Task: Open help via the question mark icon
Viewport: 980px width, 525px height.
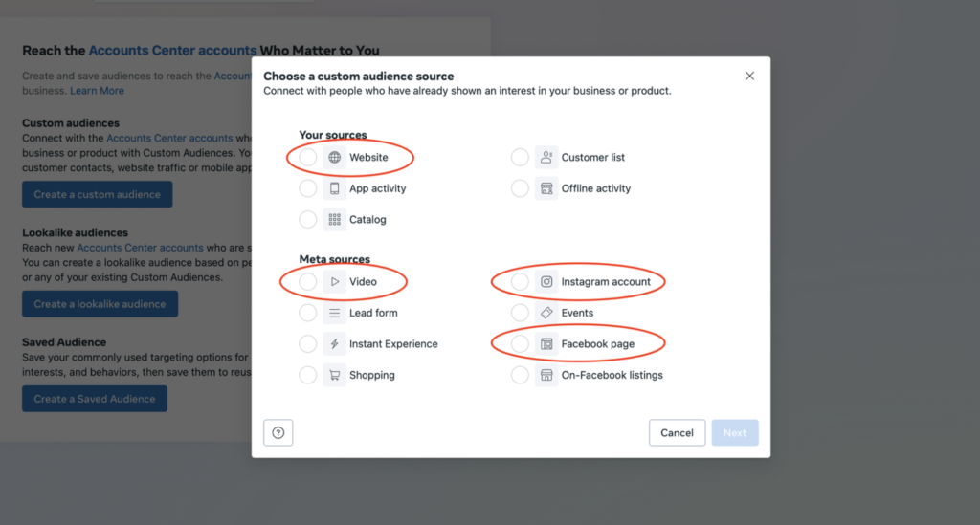Action: point(278,433)
